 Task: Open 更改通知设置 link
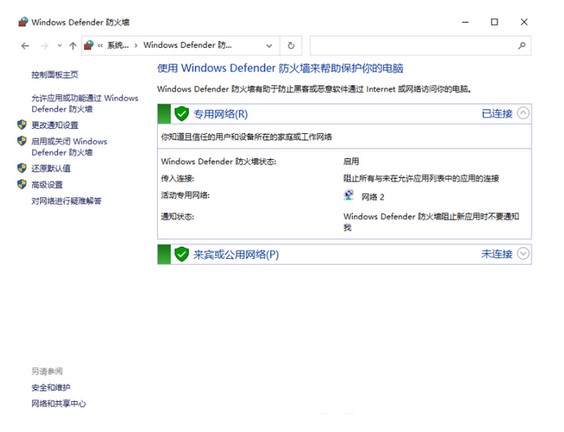[x=55, y=125]
